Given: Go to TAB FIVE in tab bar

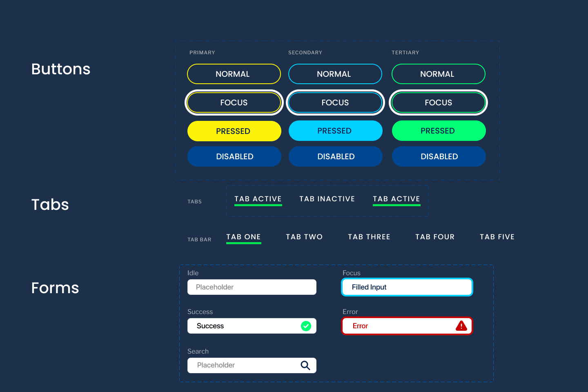Looking at the screenshot, I should pyautogui.click(x=497, y=237).
